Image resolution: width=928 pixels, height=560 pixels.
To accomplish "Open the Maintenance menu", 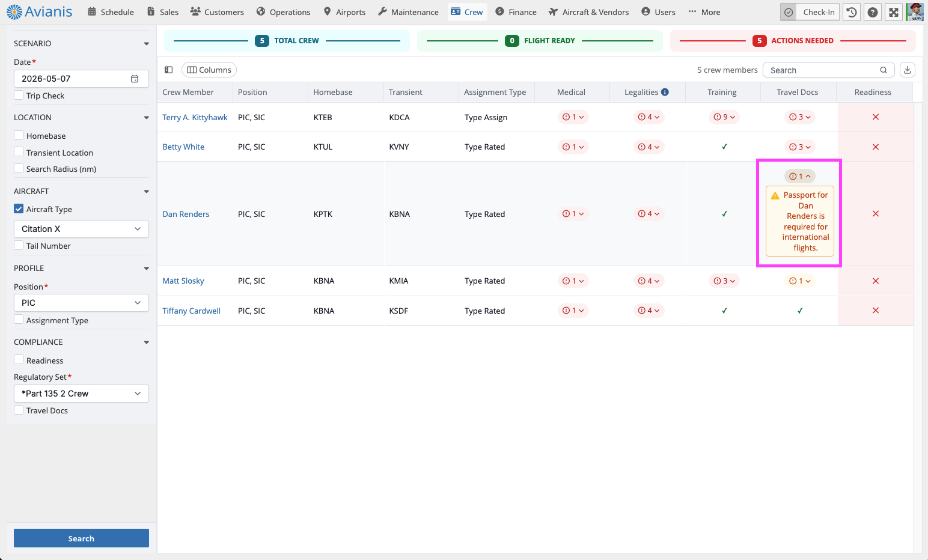I will pyautogui.click(x=408, y=12).
